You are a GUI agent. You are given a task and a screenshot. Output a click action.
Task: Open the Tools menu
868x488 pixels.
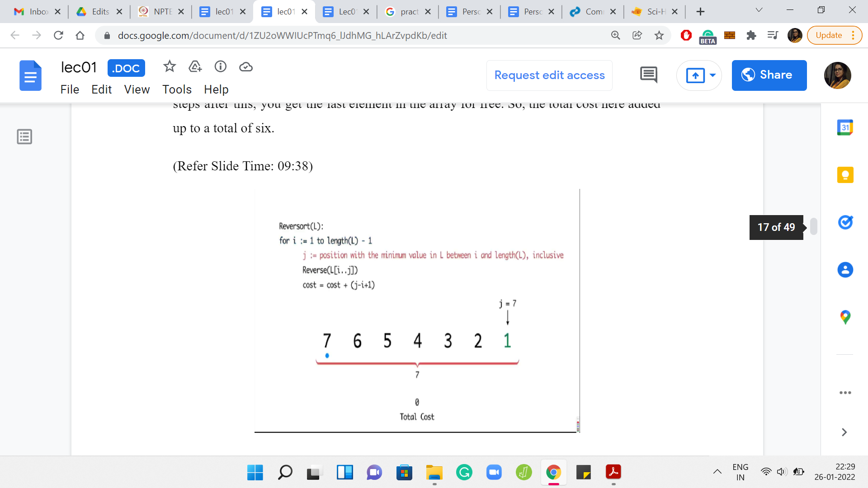click(x=177, y=89)
